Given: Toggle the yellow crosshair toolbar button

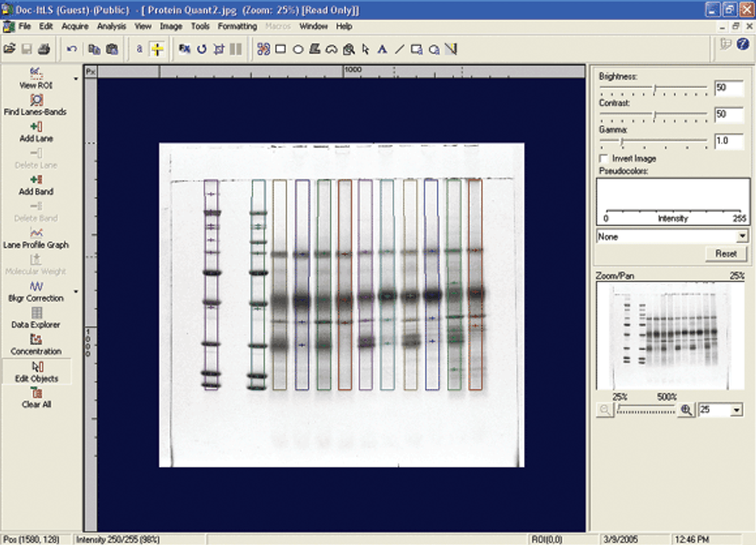Looking at the screenshot, I should (157, 50).
